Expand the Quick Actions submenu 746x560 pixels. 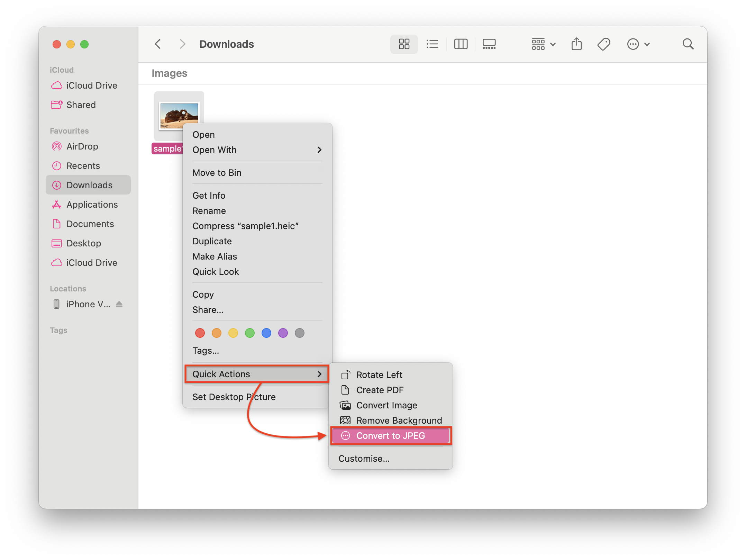point(257,374)
